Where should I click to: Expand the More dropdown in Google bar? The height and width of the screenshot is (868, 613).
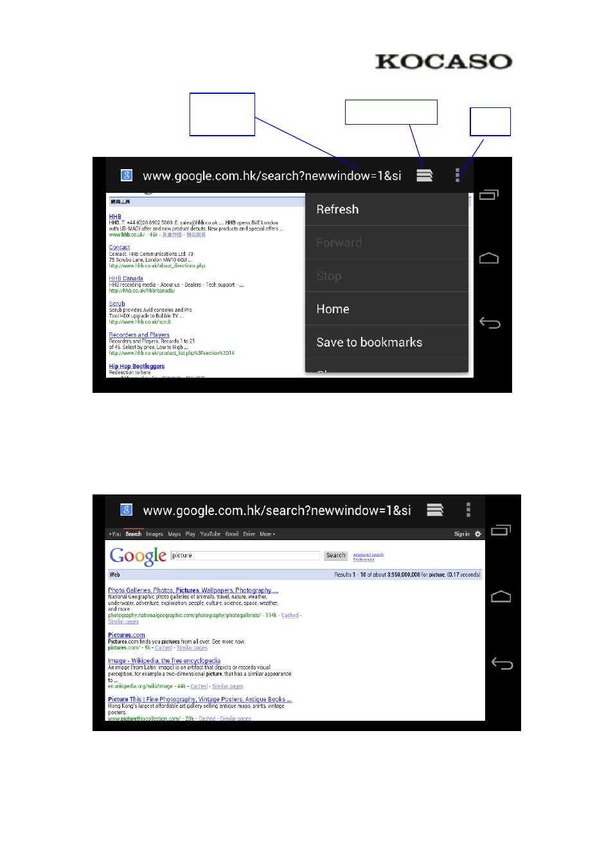point(267,534)
